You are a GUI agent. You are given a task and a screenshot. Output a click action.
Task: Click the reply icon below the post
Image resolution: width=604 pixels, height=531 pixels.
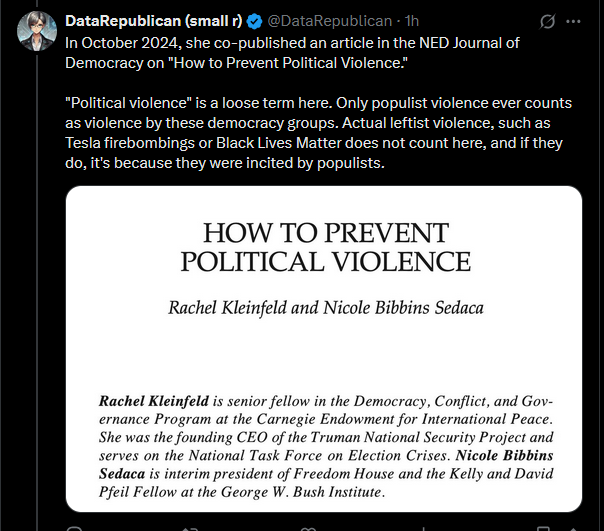pyautogui.click(x=74, y=528)
